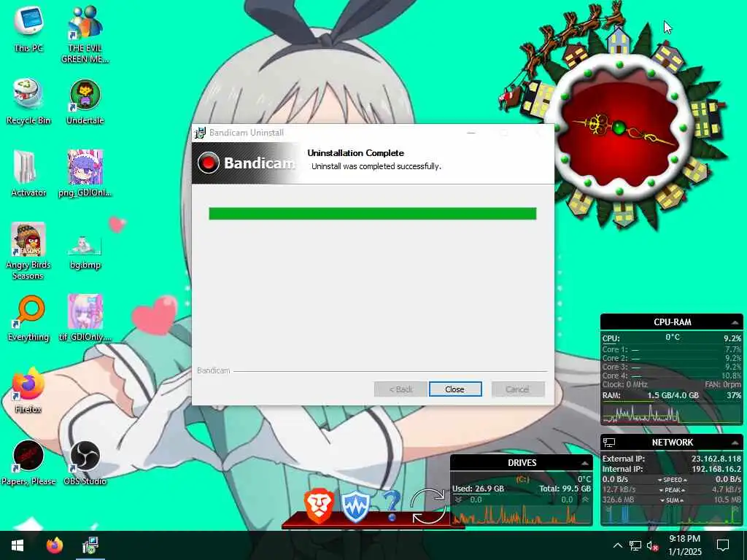Click the NETWORK widget monitor icon
The height and width of the screenshot is (560, 747).
[609, 443]
